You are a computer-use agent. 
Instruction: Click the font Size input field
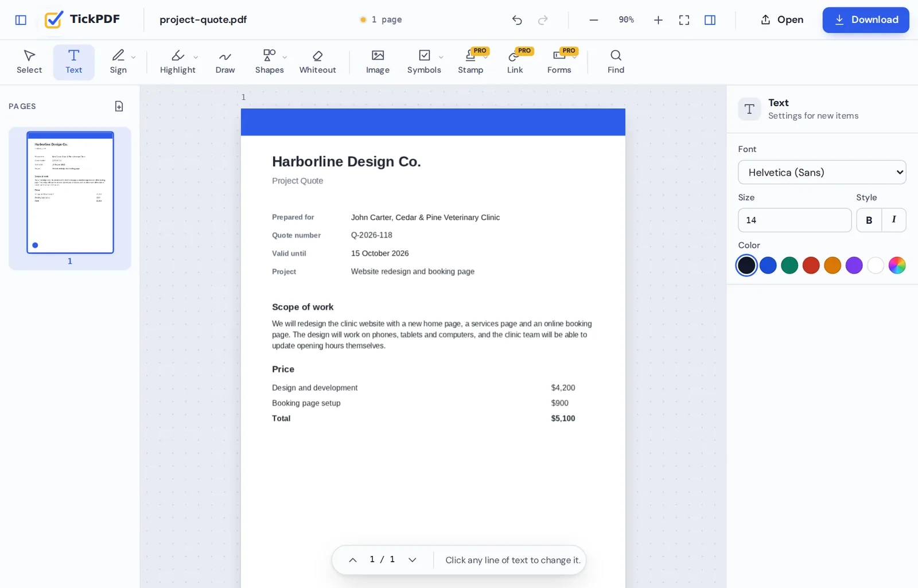[795, 220]
